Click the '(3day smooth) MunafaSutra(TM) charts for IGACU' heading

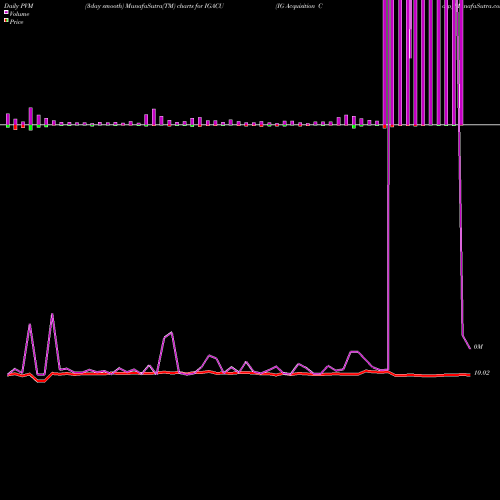coord(154,6)
